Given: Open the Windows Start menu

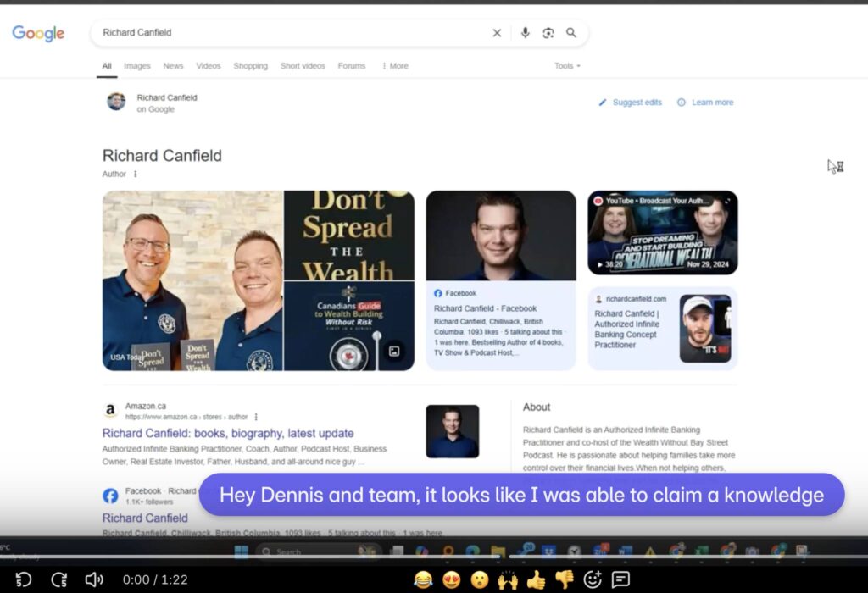Looking at the screenshot, I should pyautogui.click(x=242, y=551).
